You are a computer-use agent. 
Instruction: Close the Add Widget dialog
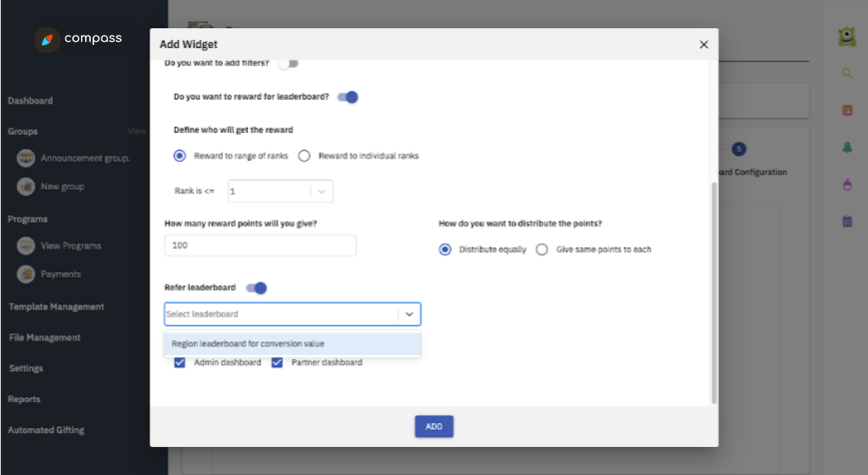tap(703, 44)
